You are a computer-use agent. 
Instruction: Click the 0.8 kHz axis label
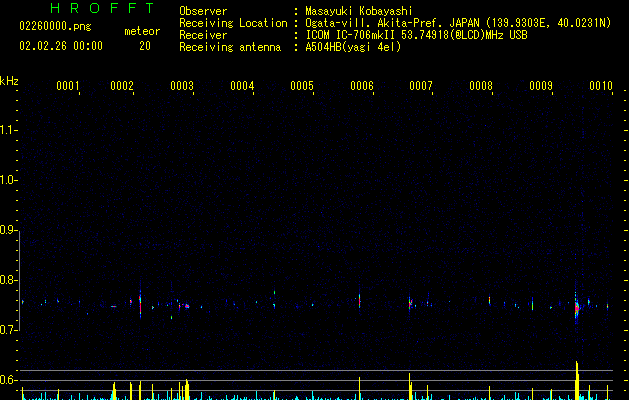(8, 280)
